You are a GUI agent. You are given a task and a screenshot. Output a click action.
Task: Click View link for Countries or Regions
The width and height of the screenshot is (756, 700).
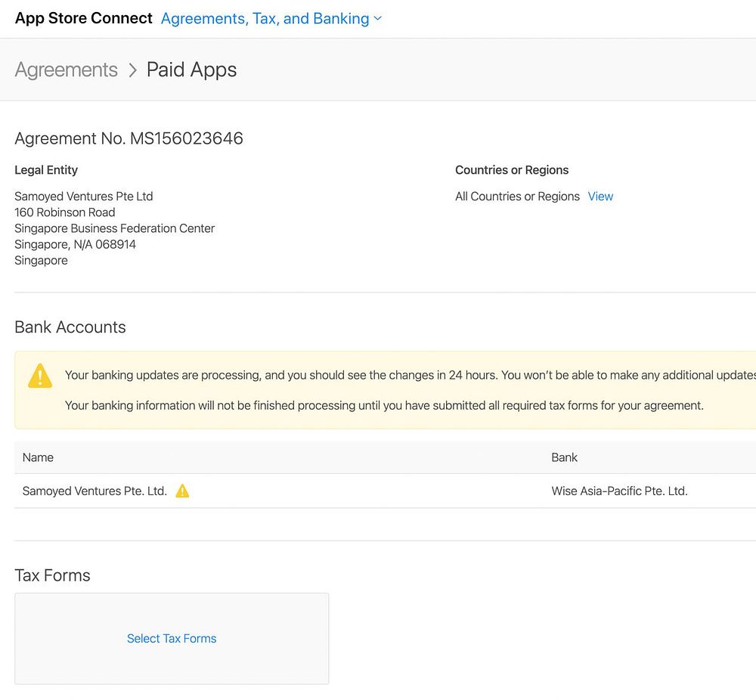tap(600, 197)
